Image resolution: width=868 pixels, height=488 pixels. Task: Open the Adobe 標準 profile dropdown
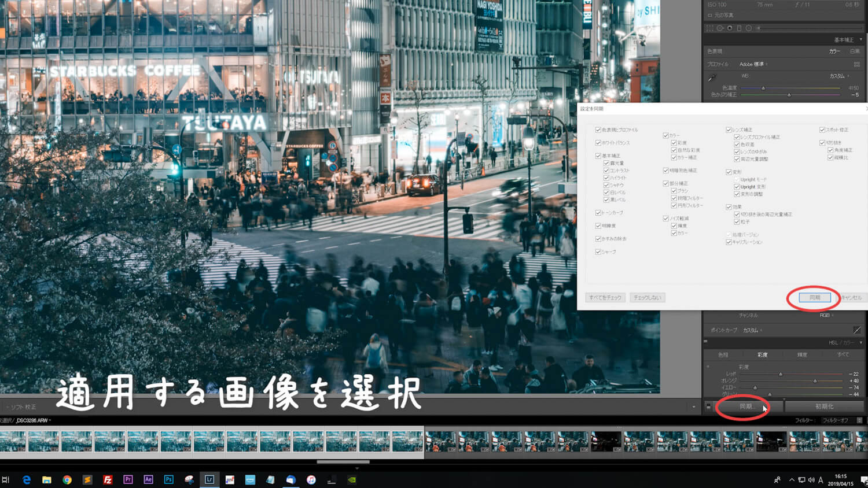pyautogui.click(x=753, y=64)
